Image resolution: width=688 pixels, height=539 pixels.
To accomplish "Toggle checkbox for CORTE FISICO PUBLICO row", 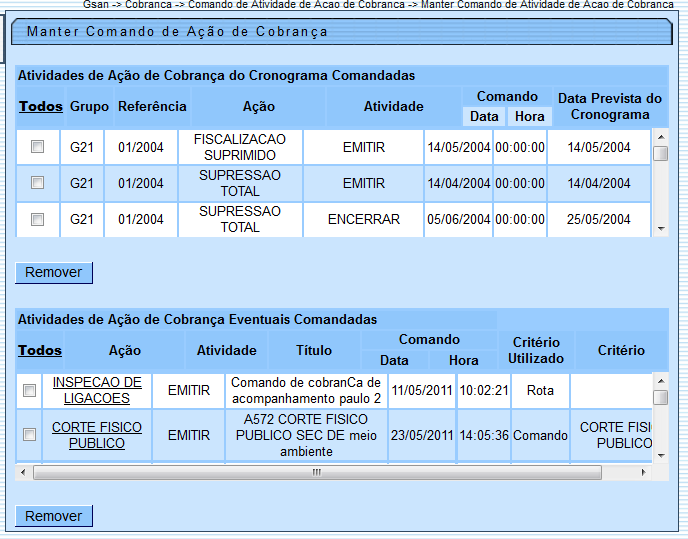I will 30,435.
